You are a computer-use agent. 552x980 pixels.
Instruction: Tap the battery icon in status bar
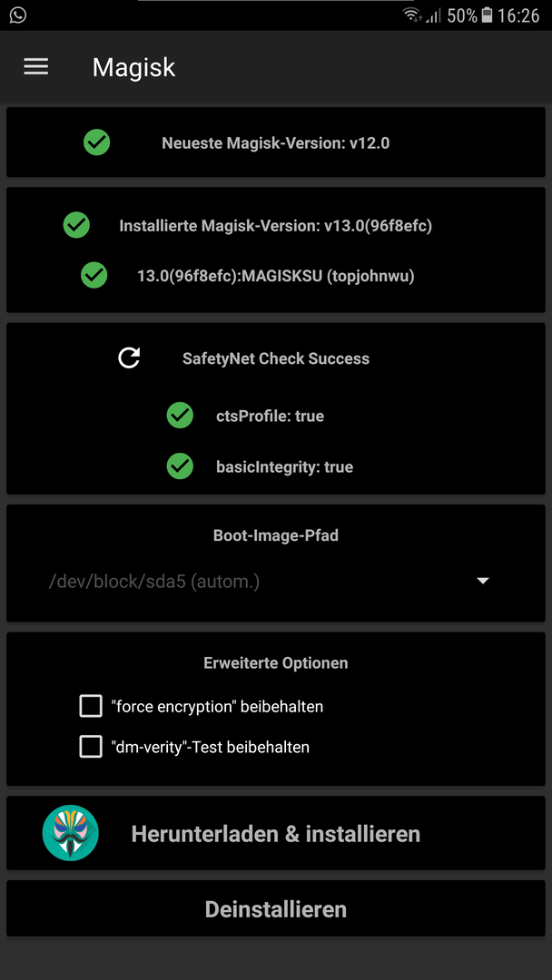(488, 15)
